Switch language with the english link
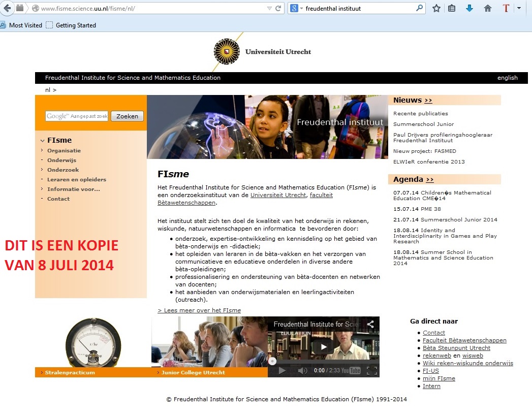Image resolution: width=532 pixels, height=418 pixels. point(507,78)
